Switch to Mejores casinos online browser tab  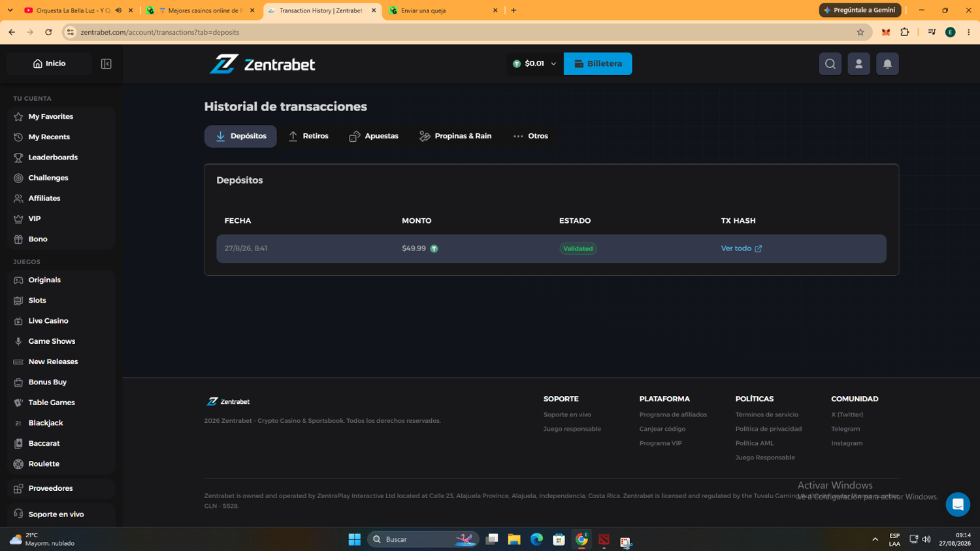coord(201,10)
